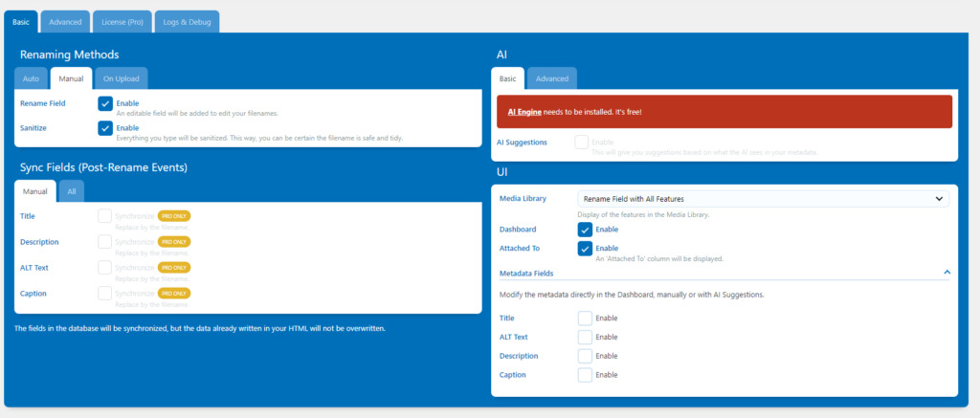The height and width of the screenshot is (418, 980).
Task: Open the Logs & Debug tab
Action: coord(187,21)
